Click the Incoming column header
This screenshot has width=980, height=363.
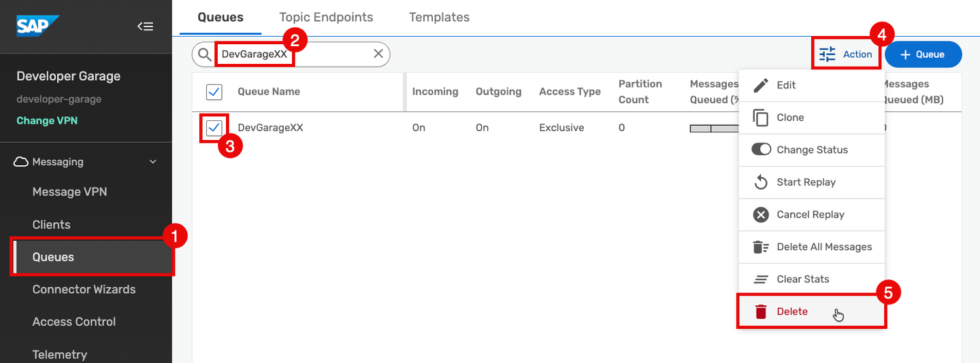435,91
